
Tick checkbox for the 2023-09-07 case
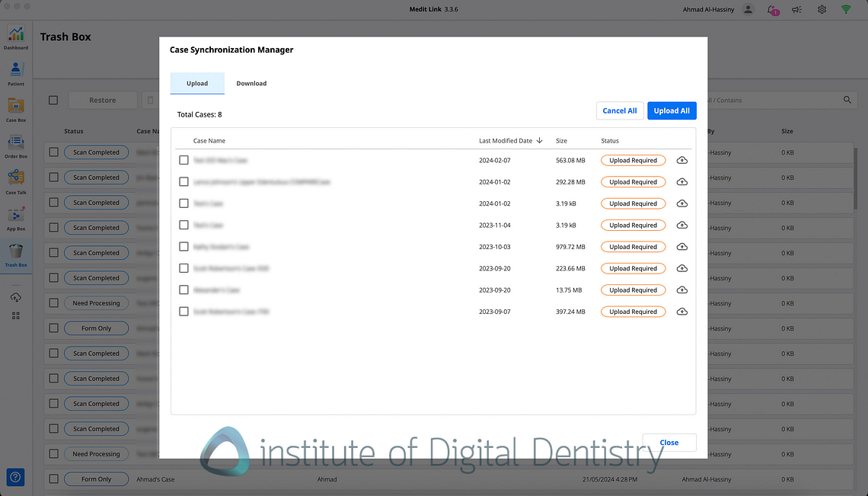[x=183, y=312]
